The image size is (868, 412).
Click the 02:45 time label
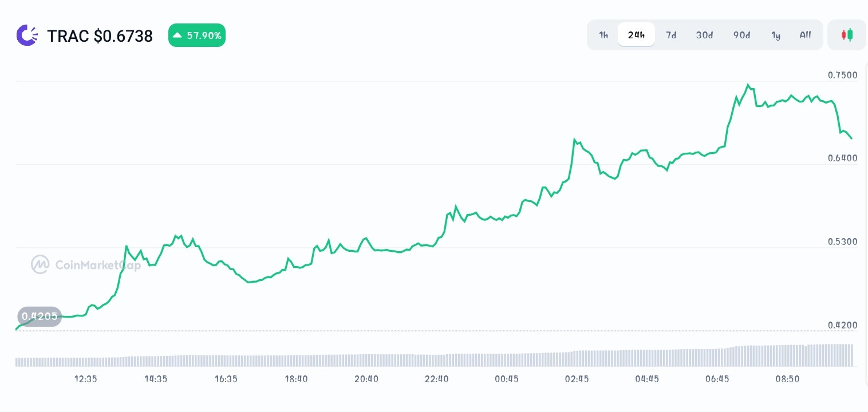click(x=577, y=379)
